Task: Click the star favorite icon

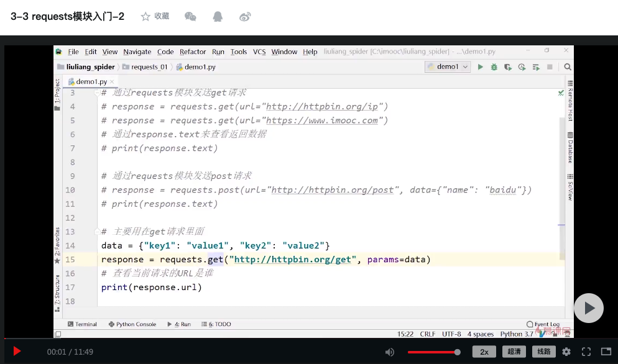Action: pyautogui.click(x=145, y=17)
